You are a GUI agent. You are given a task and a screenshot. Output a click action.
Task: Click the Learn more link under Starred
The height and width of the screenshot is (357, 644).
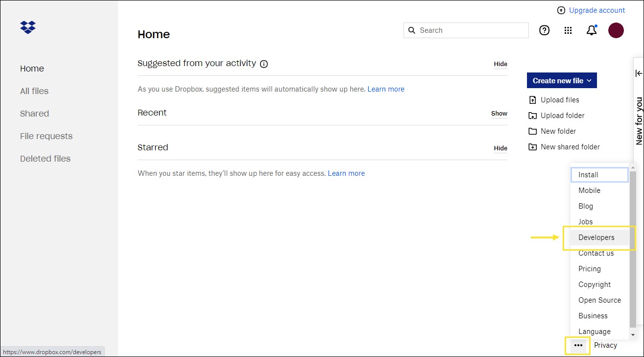point(346,173)
